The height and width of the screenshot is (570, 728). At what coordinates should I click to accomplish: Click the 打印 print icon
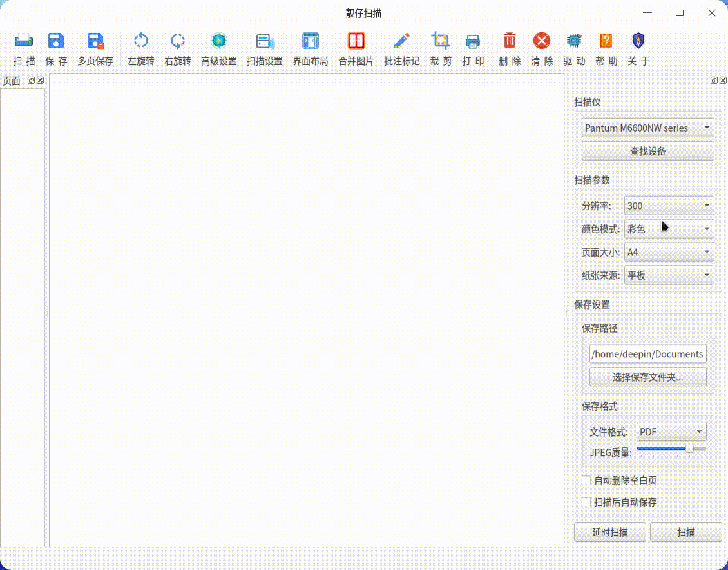[x=473, y=41]
